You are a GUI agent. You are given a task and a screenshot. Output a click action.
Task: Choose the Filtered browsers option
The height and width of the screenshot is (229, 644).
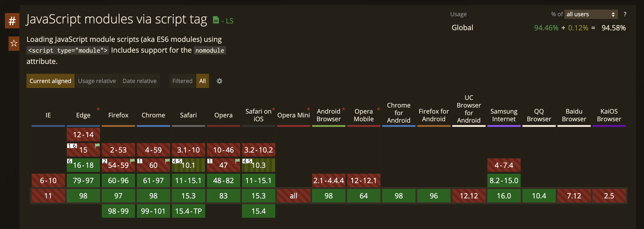click(182, 81)
